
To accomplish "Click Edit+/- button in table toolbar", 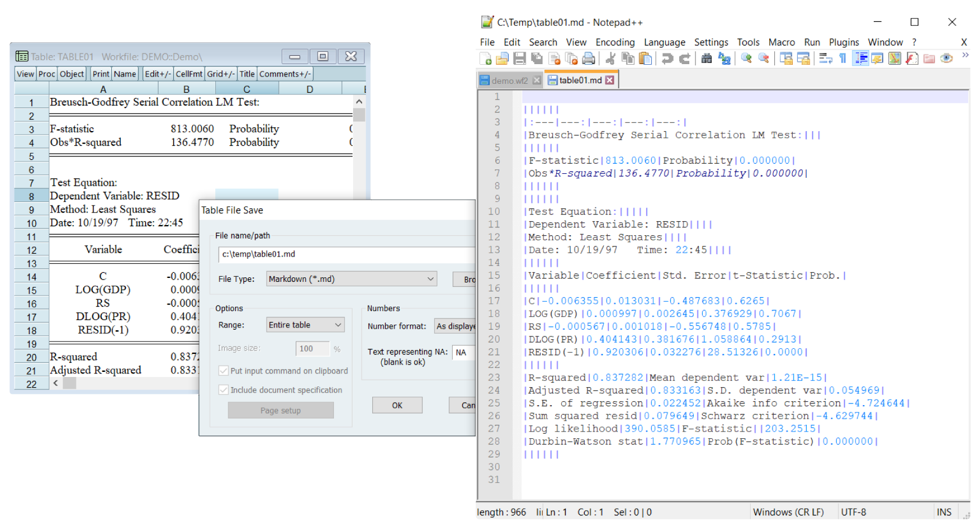I will coord(157,74).
